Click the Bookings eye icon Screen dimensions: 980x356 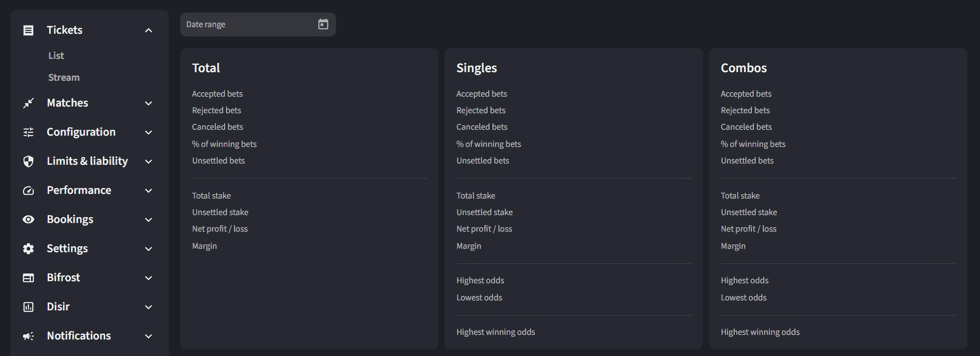[28, 219]
